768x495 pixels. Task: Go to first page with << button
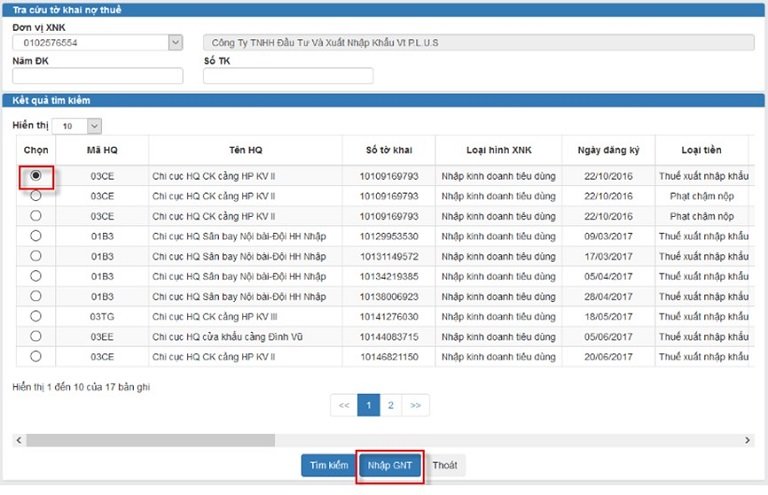[343, 405]
